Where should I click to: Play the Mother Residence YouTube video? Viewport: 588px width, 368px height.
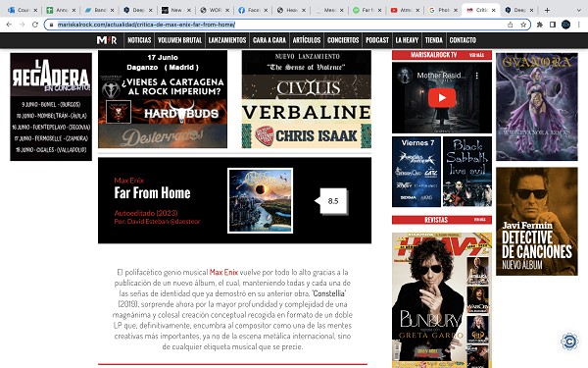[442, 97]
